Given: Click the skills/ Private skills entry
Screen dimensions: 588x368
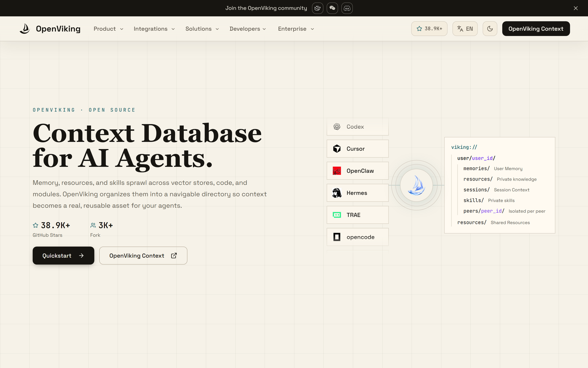Looking at the screenshot, I should [489, 200].
